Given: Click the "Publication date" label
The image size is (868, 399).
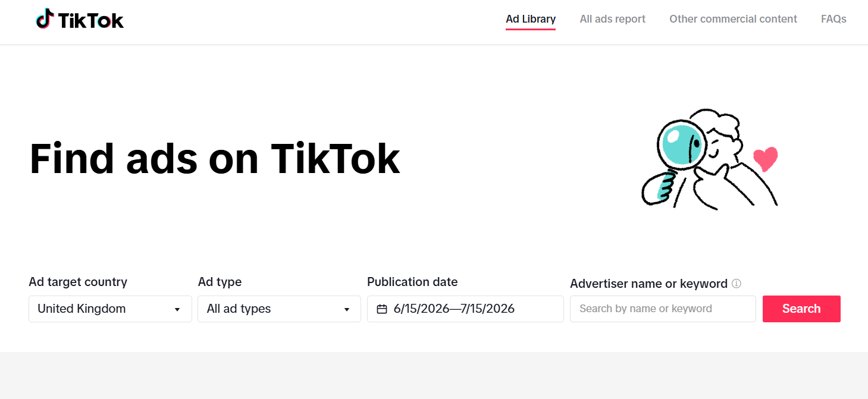Looking at the screenshot, I should click(x=412, y=282).
